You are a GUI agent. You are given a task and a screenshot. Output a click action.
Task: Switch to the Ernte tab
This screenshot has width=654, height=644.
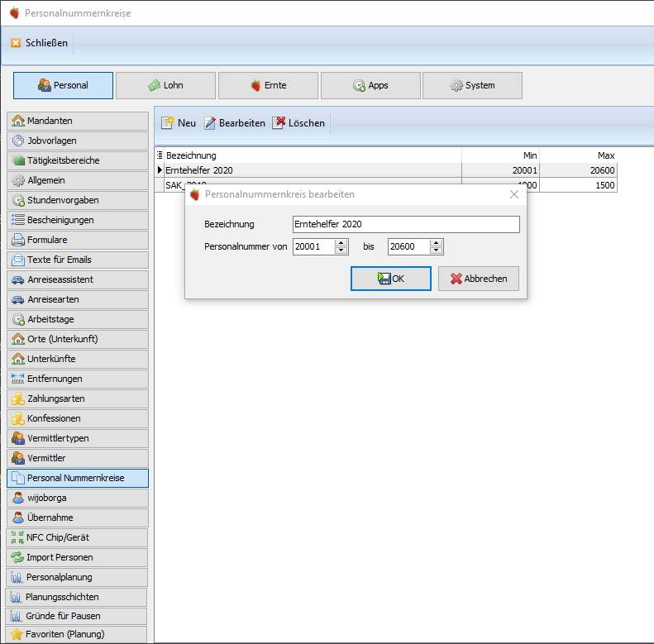pos(268,85)
